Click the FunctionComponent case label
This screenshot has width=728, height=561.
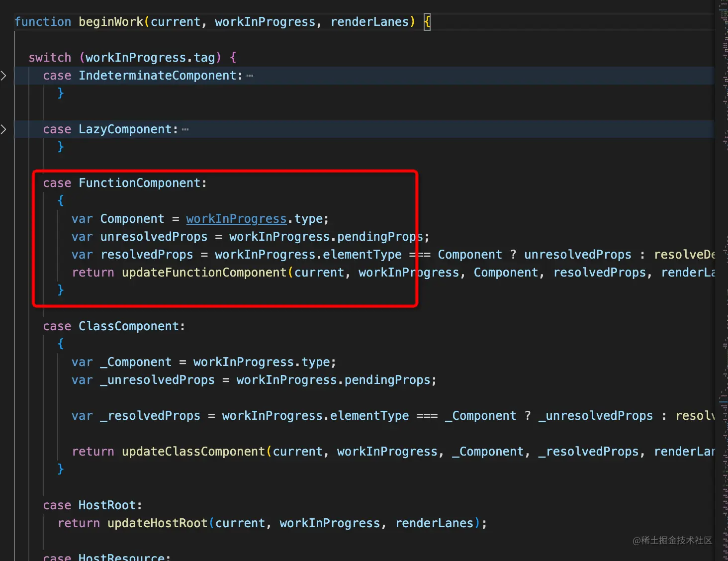tap(139, 183)
